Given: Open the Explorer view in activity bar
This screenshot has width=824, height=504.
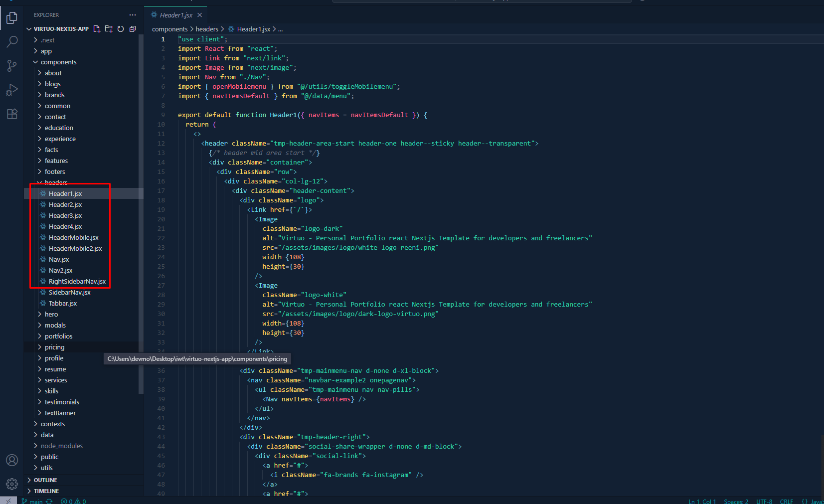Looking at the screenshot, I should 12,18.
